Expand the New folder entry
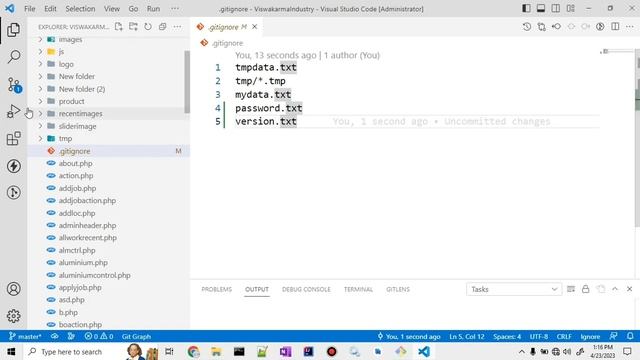Screen dimensions: 640x360 pos(40,76)
